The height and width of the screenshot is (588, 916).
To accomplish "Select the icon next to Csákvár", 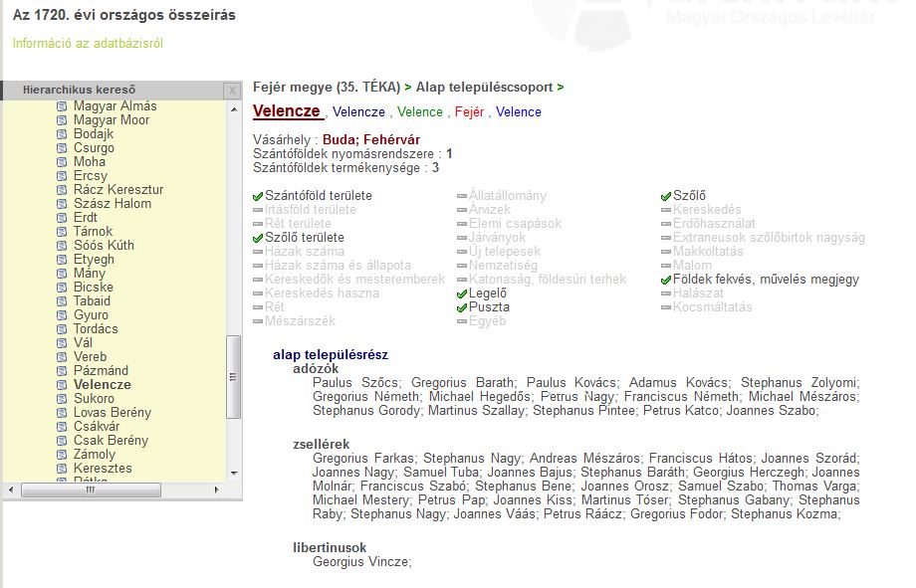I will (62, 427).
